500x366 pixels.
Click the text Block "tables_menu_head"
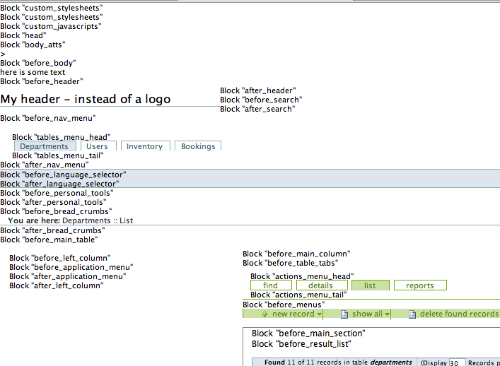tap(61, 137)
